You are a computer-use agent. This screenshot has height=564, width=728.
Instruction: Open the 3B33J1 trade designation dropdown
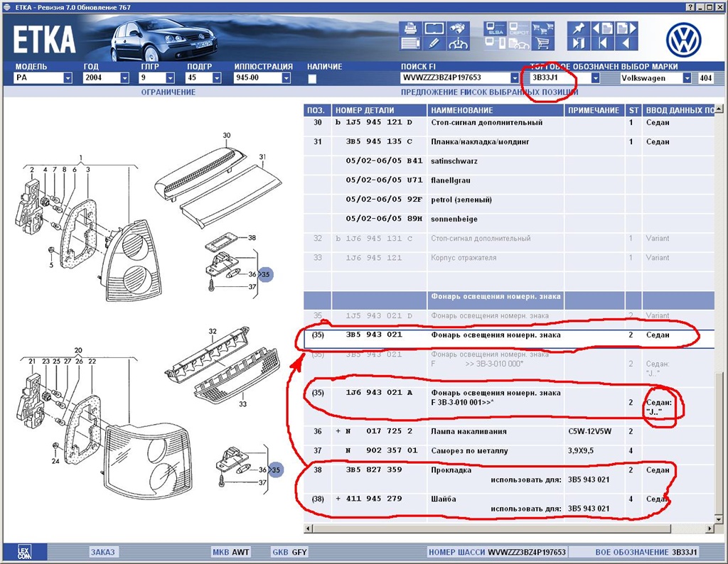pyautogui.click(x=595, y=78)
